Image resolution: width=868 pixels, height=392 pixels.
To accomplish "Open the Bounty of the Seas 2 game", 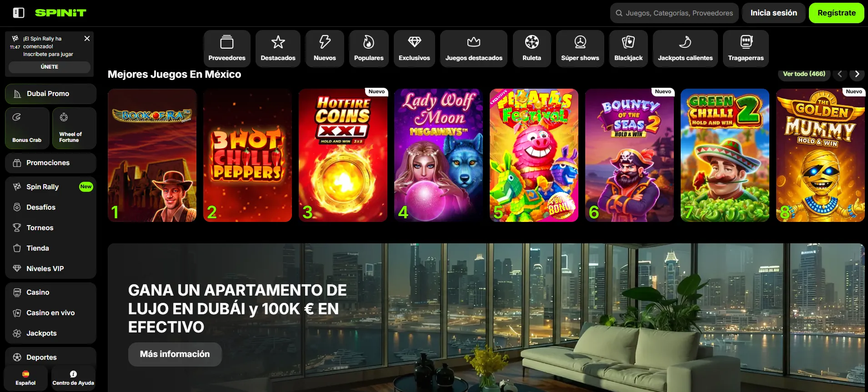I will tap(629, 155).
